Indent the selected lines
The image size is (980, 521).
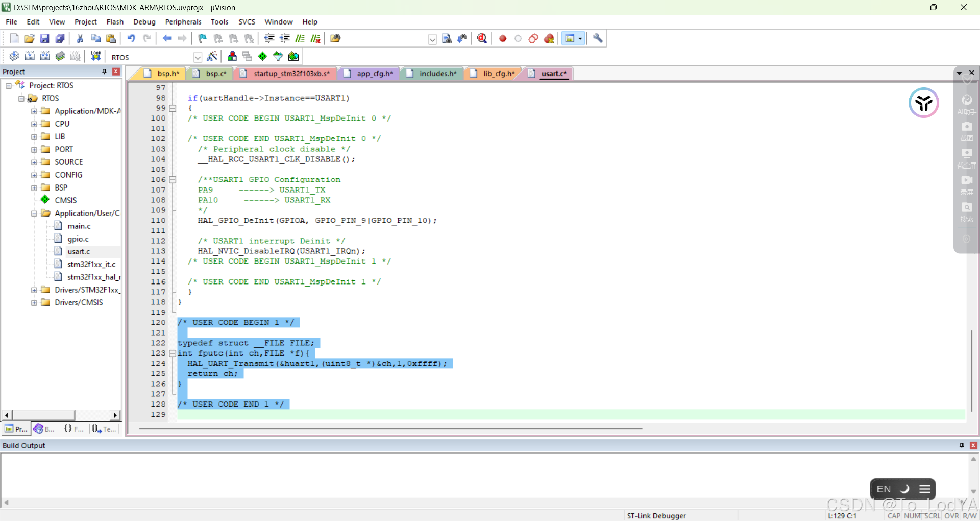269,38
